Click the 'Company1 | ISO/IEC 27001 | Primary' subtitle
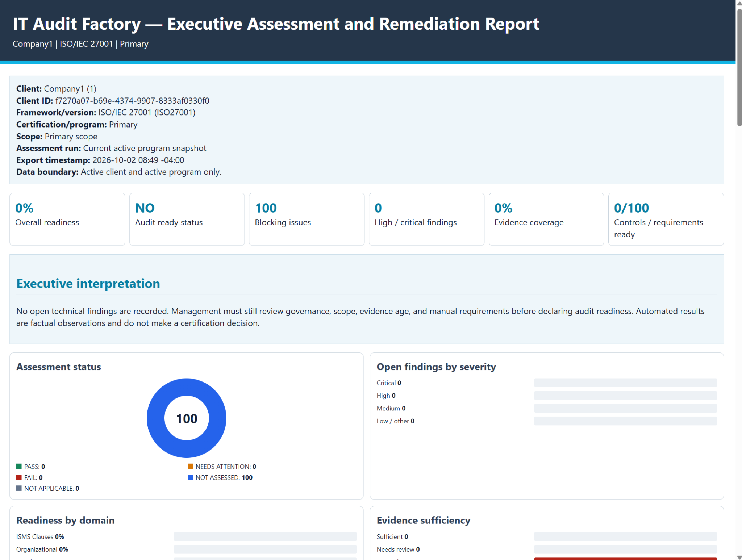Viewport: 742px width, 560px height. click(x=80, y=44)
